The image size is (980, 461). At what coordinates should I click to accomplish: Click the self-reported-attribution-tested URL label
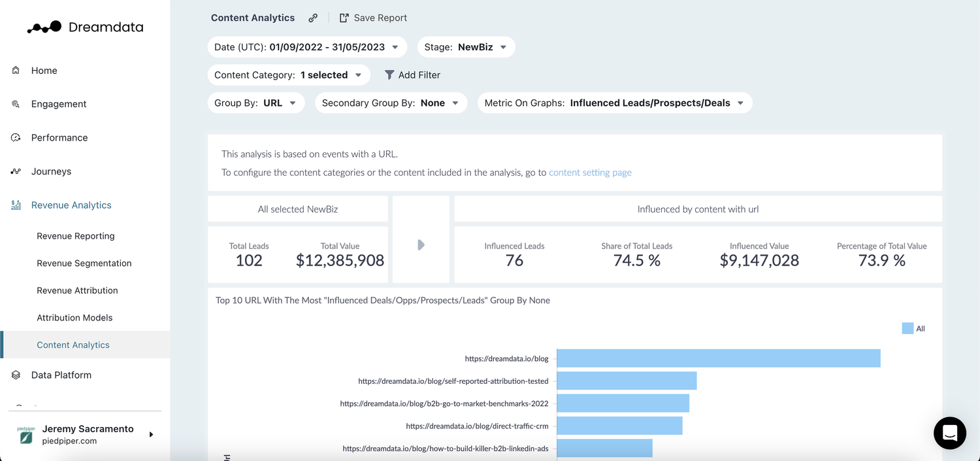(453, 381)
